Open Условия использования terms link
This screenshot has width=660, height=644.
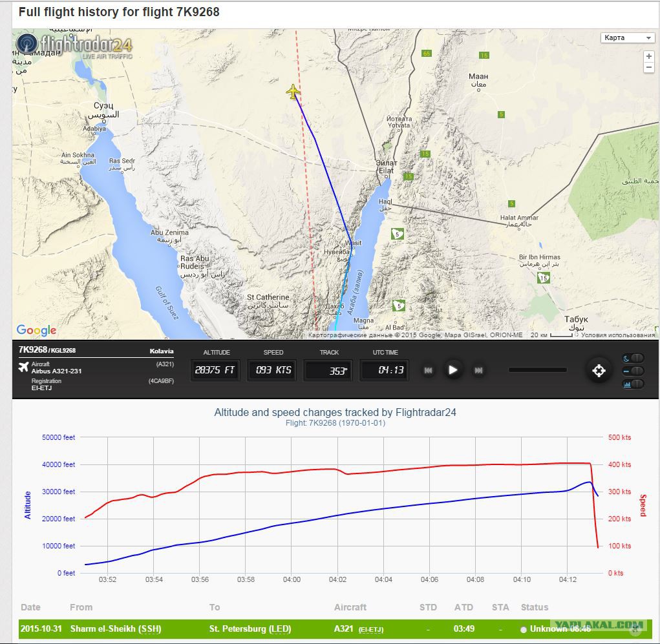(618, 335)
